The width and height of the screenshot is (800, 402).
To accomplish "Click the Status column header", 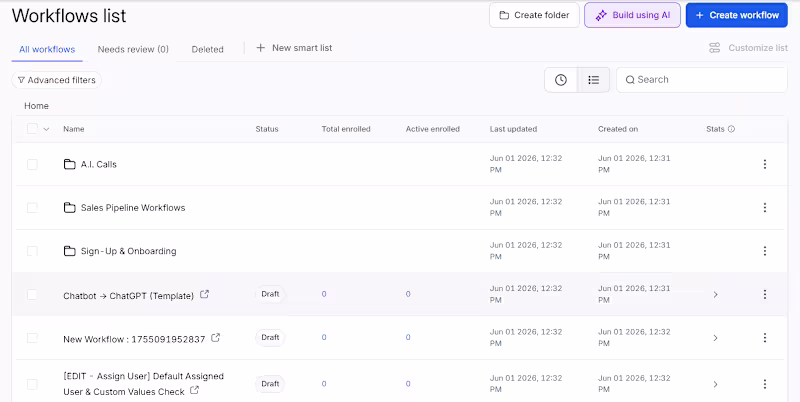I will click(267, 129).
